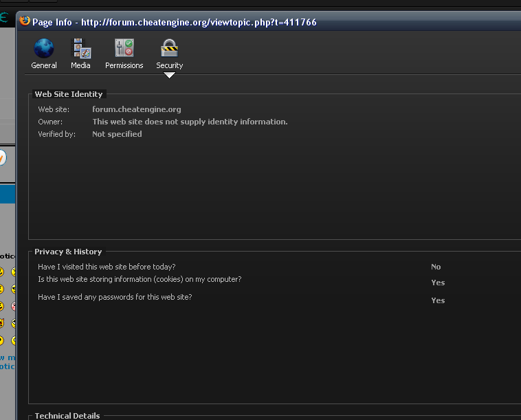Click the Privacy & History group heading
This screenshot has width=521, height=420.
coord(68,252)
